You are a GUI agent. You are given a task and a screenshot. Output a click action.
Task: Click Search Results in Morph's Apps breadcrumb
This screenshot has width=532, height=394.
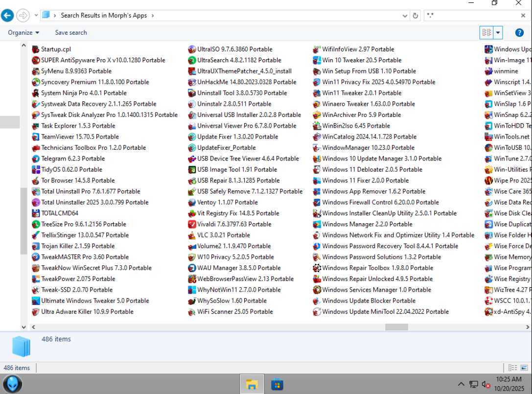pyautogui.click(x=103, y=16)
